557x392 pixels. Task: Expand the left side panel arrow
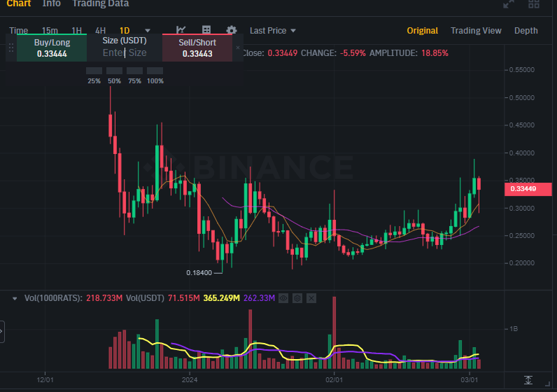(1, 331)
